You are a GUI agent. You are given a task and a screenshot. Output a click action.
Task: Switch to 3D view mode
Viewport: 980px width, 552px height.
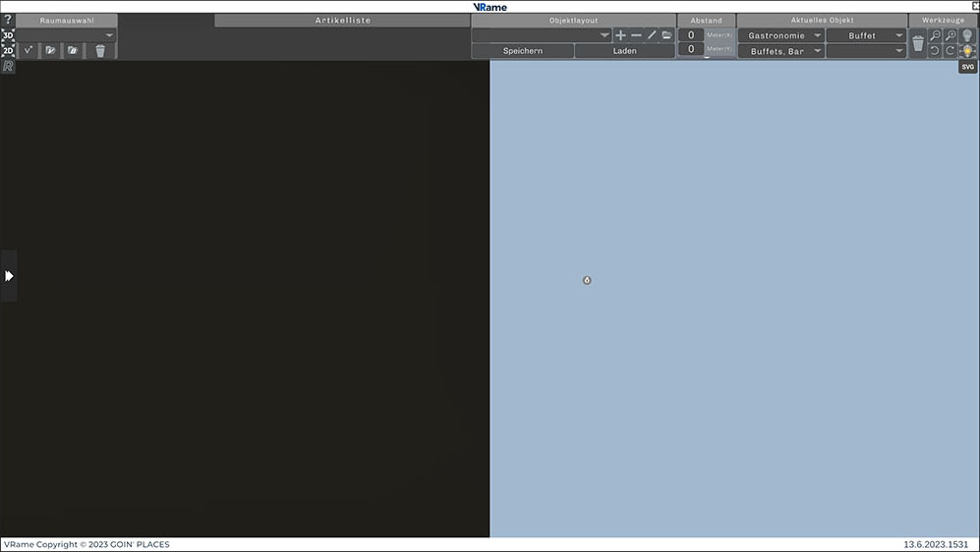click(x=8, y=35)
